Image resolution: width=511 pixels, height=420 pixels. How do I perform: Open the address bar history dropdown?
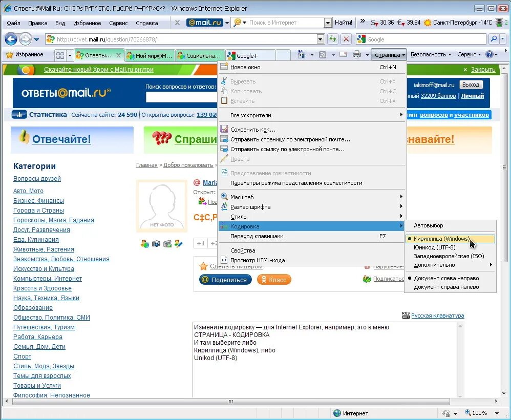pos(321,39)
